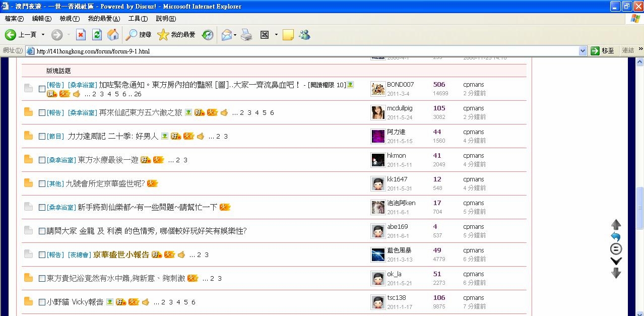Click the Stop loading toolbar icon
This screenshot has height=316, width=644.
pyautogui.click(x=81, y=35)
